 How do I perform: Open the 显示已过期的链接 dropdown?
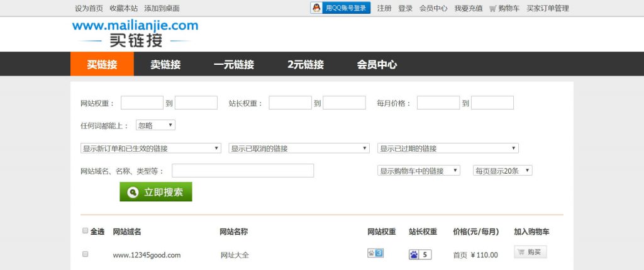[448, 149]
